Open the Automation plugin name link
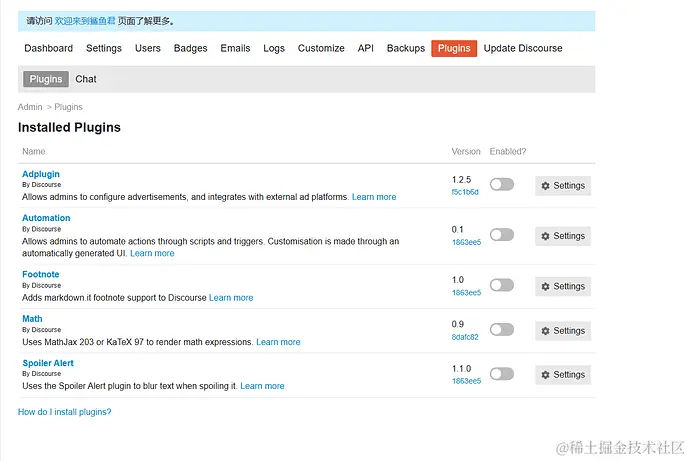 pos(46,218)
